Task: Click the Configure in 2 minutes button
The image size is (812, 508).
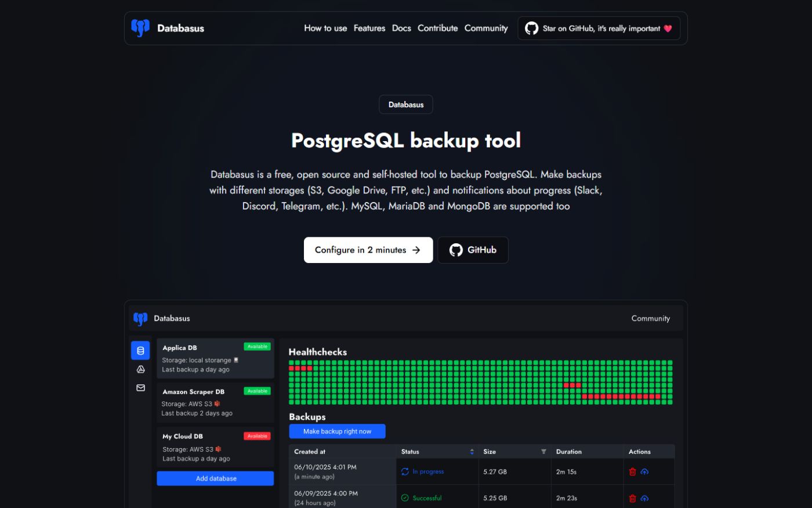Action: 368,250
